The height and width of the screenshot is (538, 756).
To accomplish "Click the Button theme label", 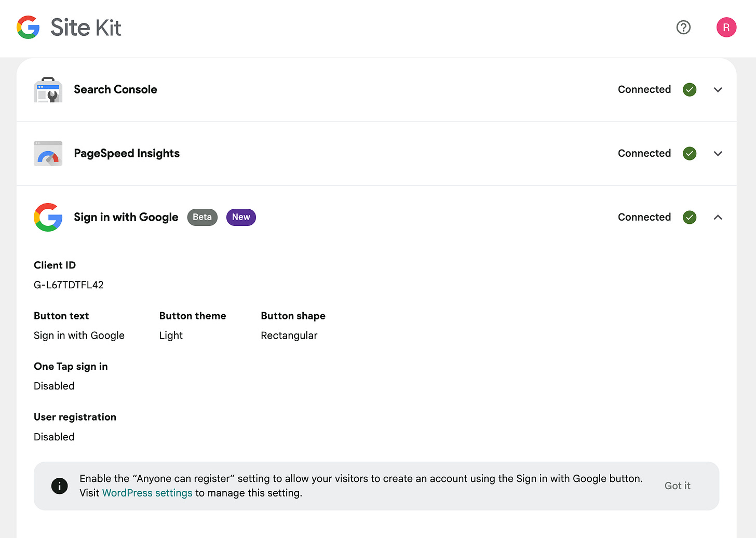I will tap(193, 316).
